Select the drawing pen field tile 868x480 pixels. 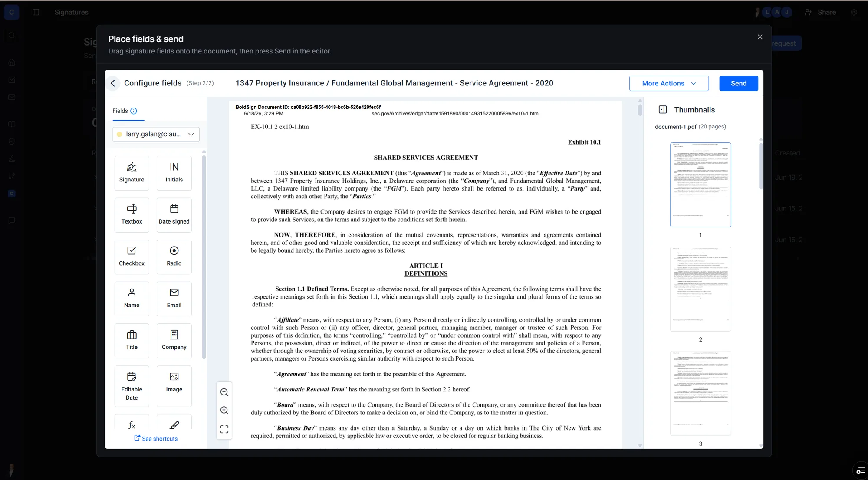pyautogui.click(x=174, y=423)
